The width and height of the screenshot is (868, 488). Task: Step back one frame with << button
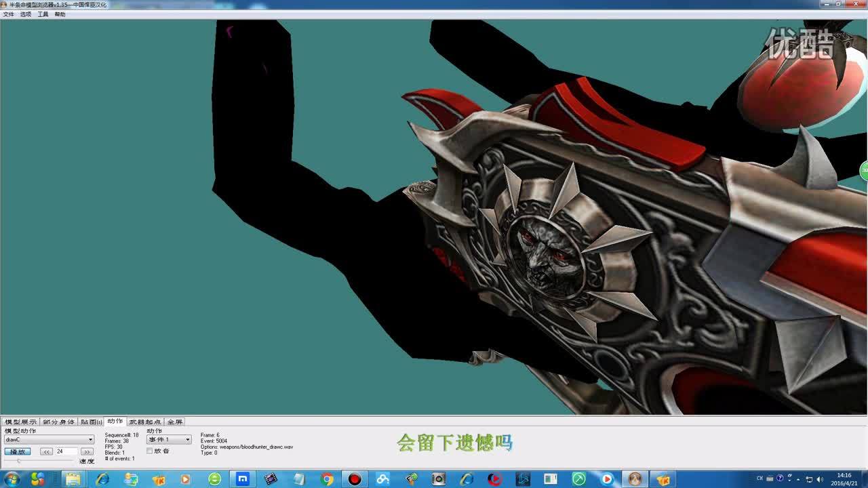[x=46, y=451]
